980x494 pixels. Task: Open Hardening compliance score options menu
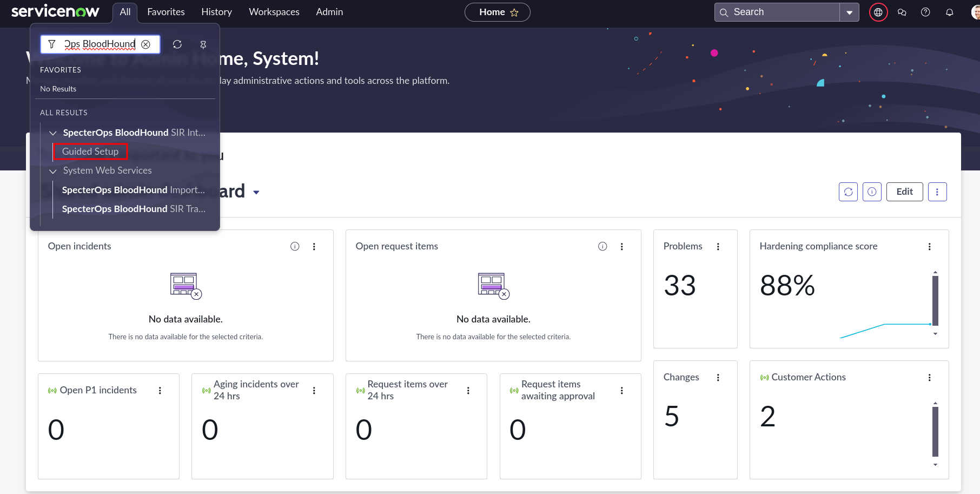(x=930, y=247)
